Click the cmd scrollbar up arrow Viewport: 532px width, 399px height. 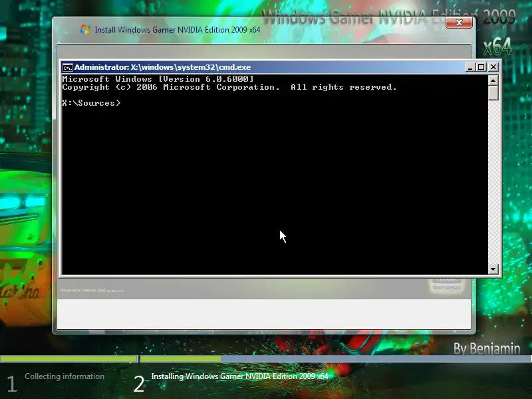[x=493, y=80]
